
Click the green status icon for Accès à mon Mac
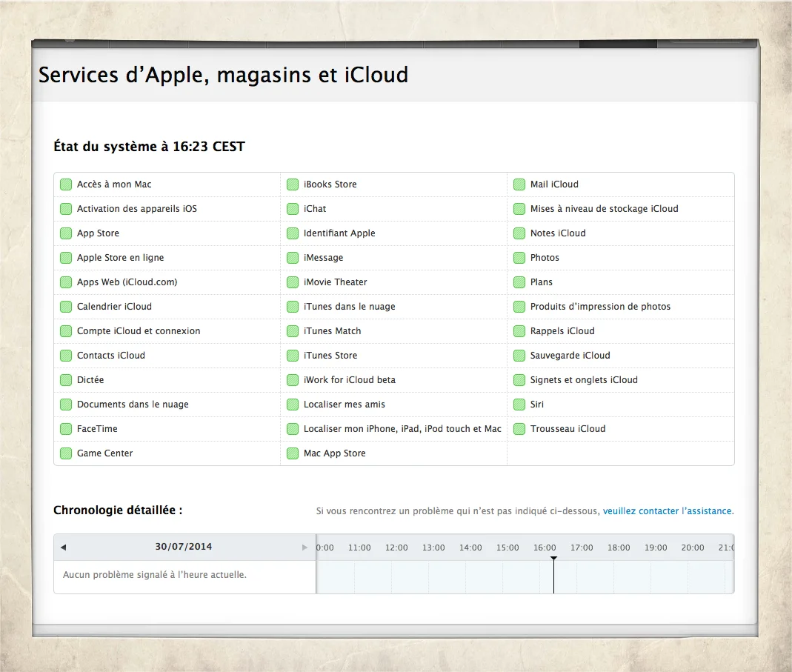tap(66, 184)
